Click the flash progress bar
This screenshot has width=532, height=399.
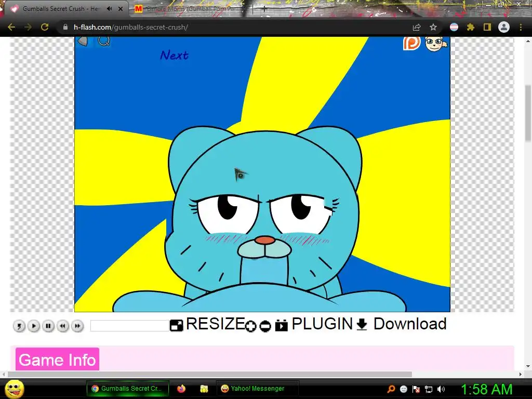tap(130, 326)
